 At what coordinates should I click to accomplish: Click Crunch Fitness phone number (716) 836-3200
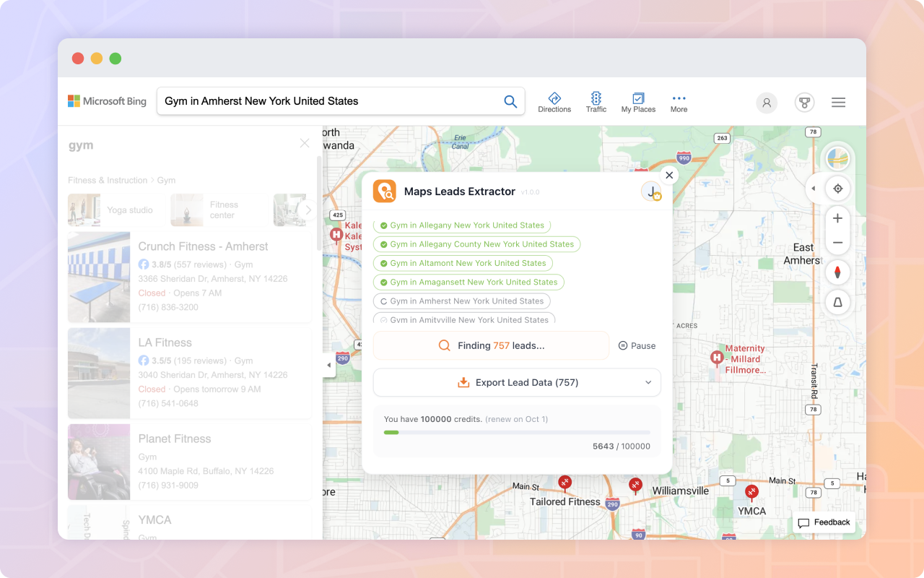tap(168, 307)
